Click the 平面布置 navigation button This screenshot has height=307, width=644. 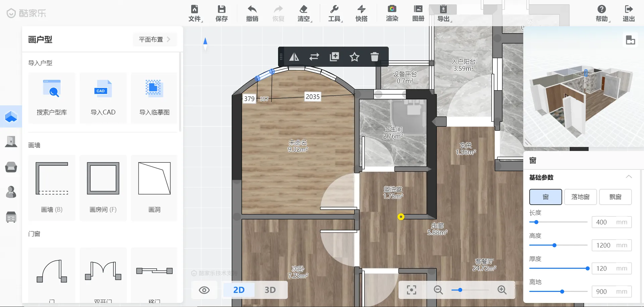(x=154, y=40)
